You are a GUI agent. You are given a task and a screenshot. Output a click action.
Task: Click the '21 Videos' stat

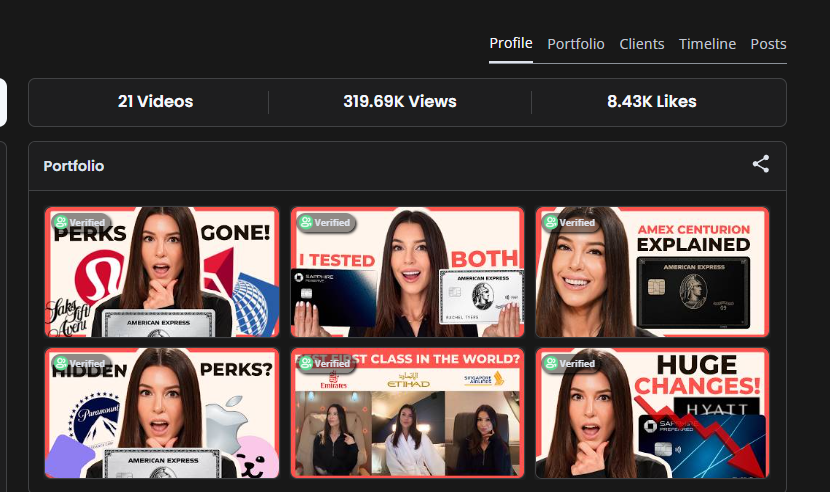[x=155, y=102]
